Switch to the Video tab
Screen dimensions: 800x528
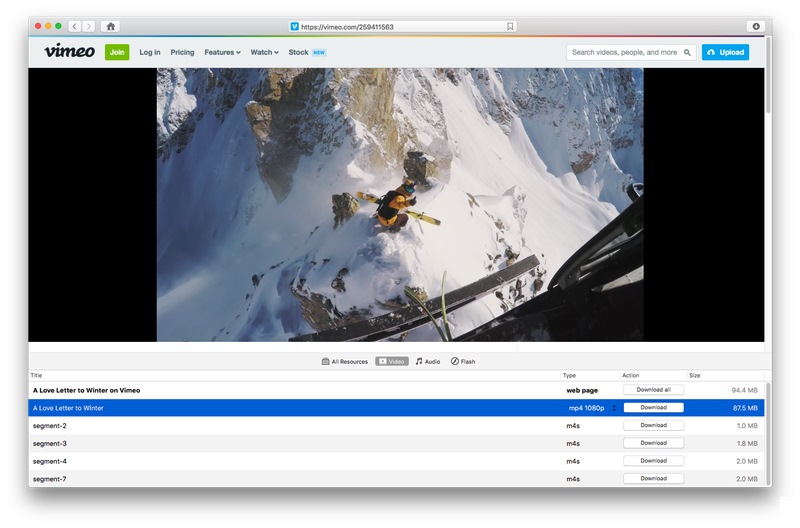pos(392,361)
